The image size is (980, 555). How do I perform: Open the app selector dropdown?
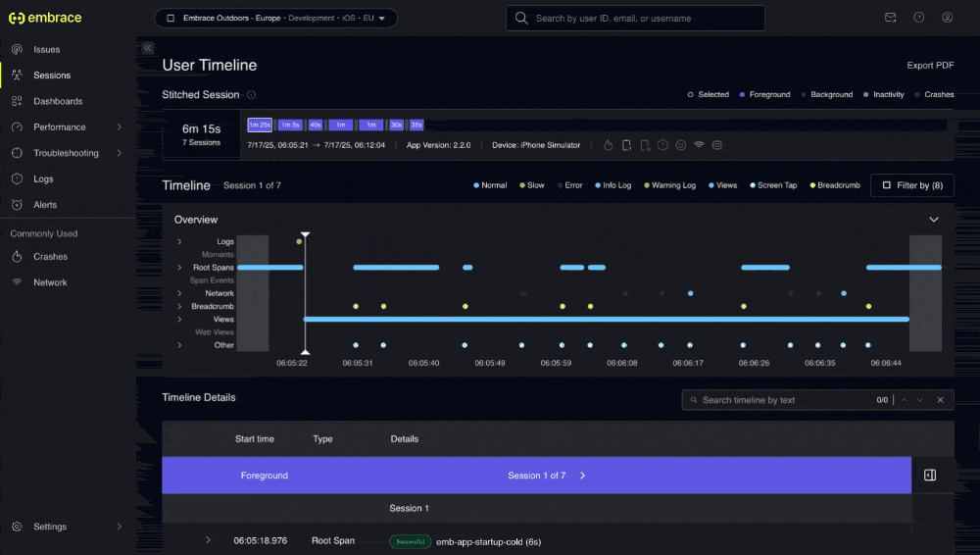click(275, 19)
